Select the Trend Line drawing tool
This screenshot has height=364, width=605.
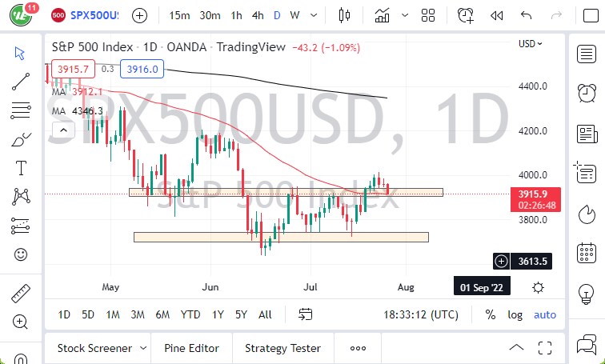click(21, 81)
